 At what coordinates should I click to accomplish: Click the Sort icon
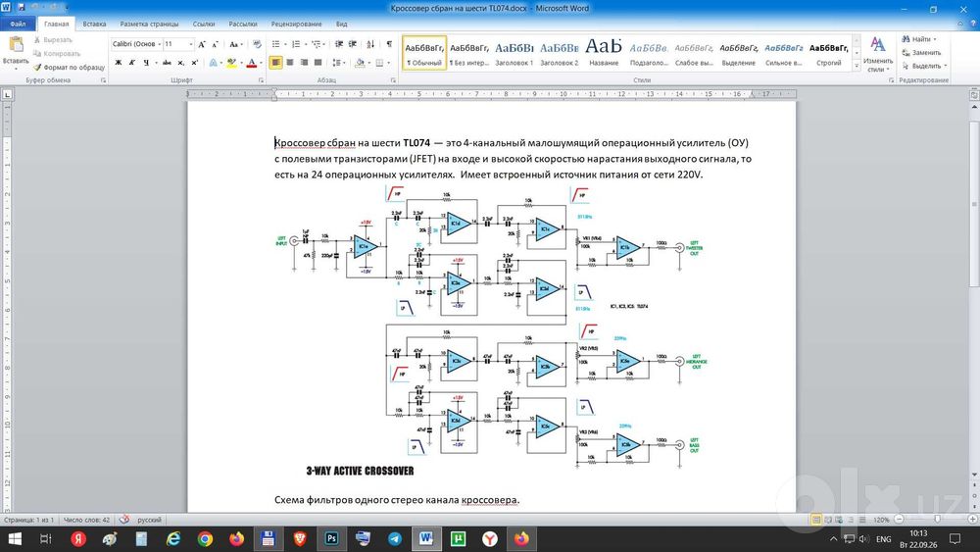(370, 44)
